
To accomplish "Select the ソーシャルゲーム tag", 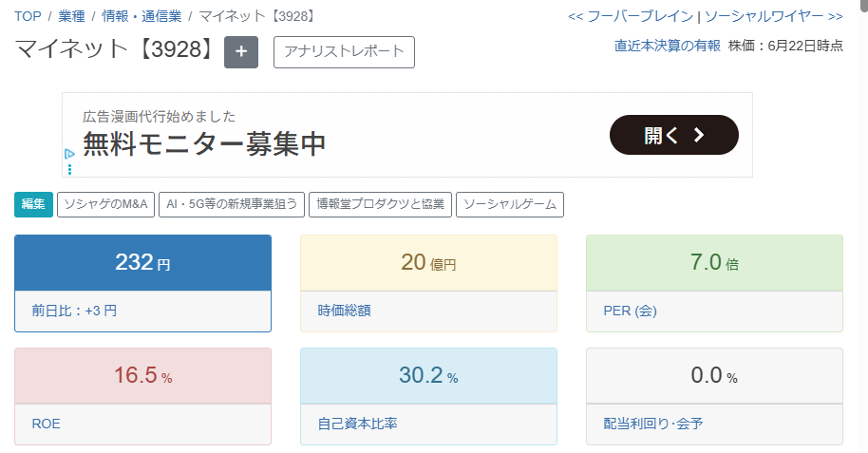I will (510, 204).
